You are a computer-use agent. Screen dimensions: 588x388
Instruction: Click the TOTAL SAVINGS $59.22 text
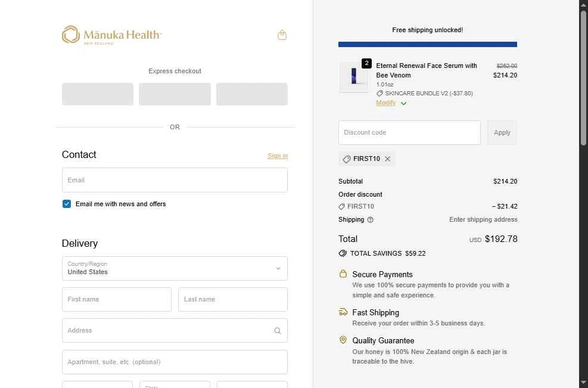(388, 254)
